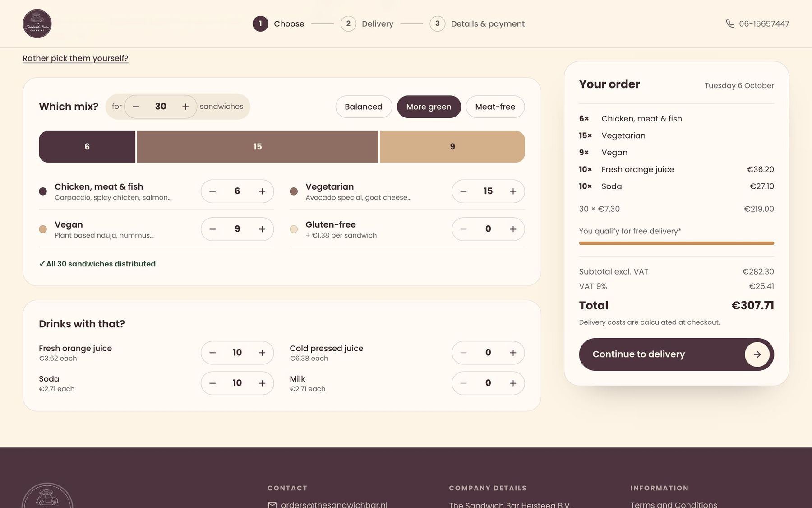Click the arrow icon on Continue to delivery

(757, 354)
